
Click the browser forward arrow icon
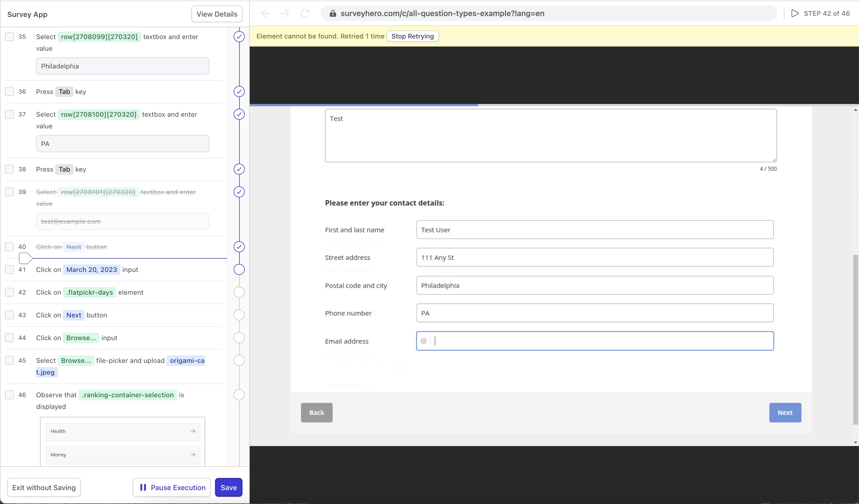pyautogui.click(x=285, y=13)
